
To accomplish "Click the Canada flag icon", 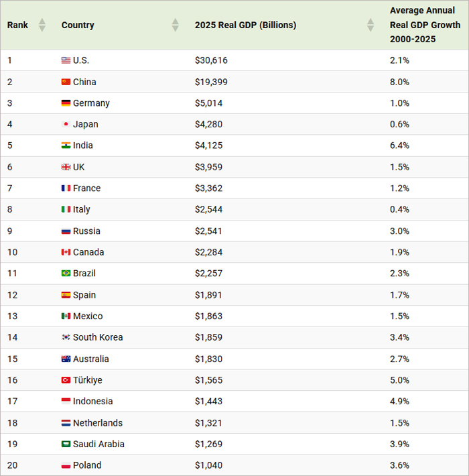I will 66,252.
